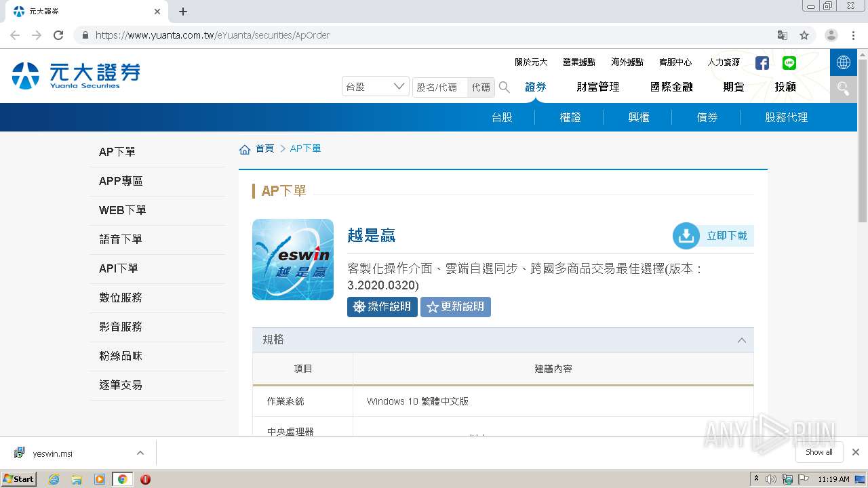Viewport: 868px width, 488px height.
Task: Open the 投顧 main menu
Action: pyautogui.click(x=785, y=87)
